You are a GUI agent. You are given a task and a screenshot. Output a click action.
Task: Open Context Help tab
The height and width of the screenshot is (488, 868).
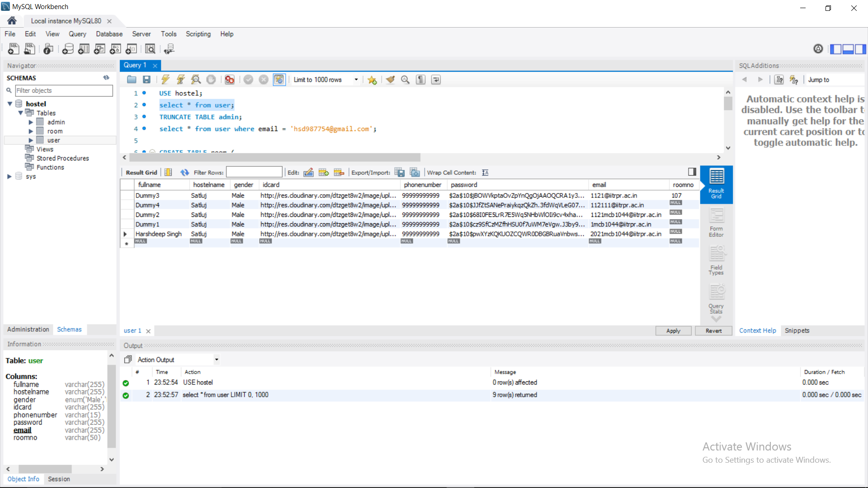click(757, 330)
